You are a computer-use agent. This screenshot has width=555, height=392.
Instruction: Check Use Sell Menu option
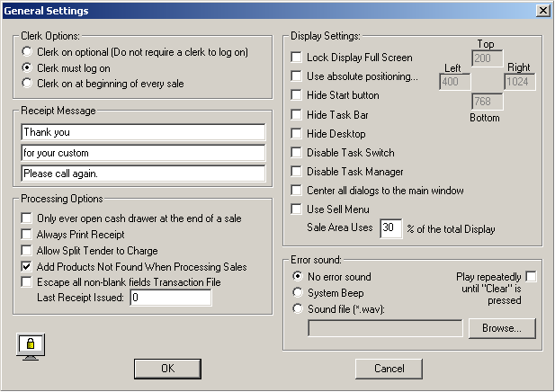[297, 209]
